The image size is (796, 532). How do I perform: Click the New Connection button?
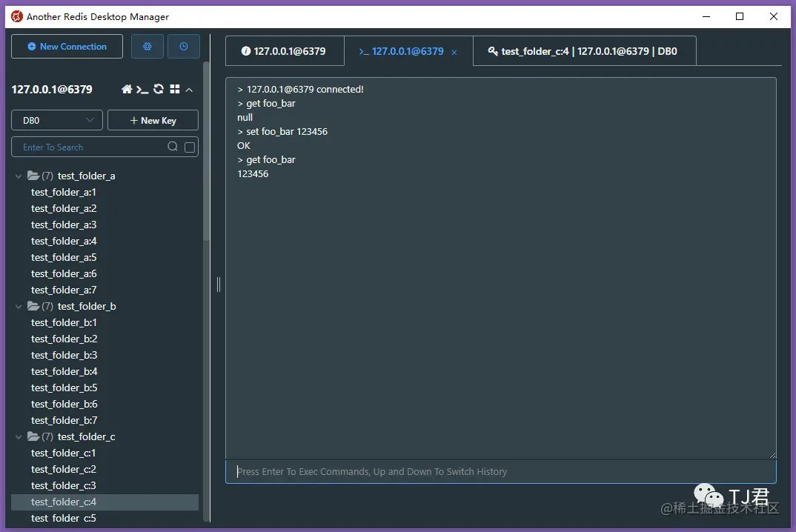coord(67,46)
